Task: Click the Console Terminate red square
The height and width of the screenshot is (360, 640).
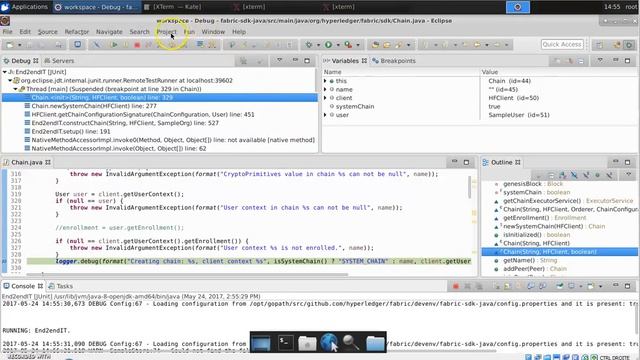Action: 456,286
